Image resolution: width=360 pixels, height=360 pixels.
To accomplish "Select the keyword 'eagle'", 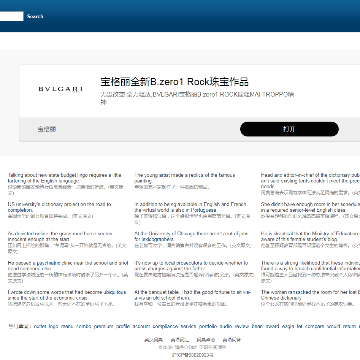I will pyautogui.click(x=288, y=326).
